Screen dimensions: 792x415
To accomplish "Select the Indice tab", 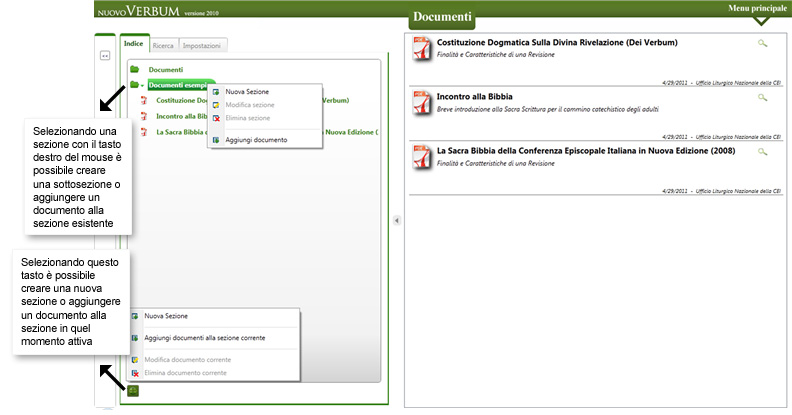I will tap(133, 44).
